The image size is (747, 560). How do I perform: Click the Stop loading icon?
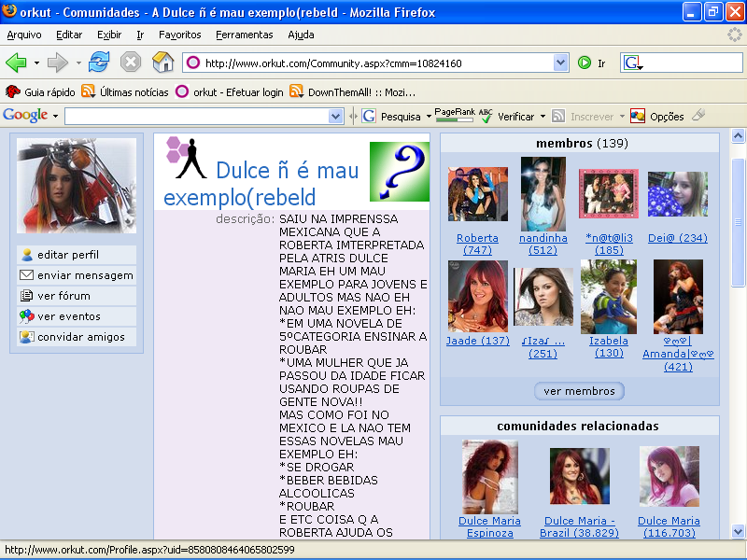pos(131,63)
